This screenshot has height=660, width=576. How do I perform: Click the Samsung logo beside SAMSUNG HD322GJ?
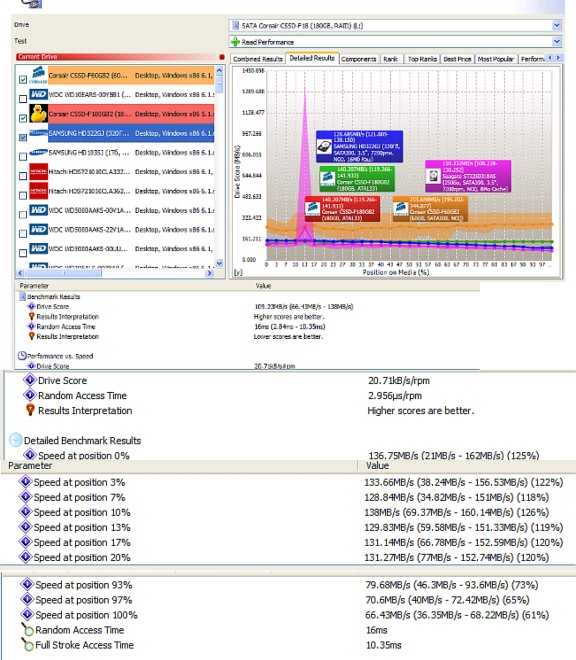pyautogui.click(x=38, y=133)
